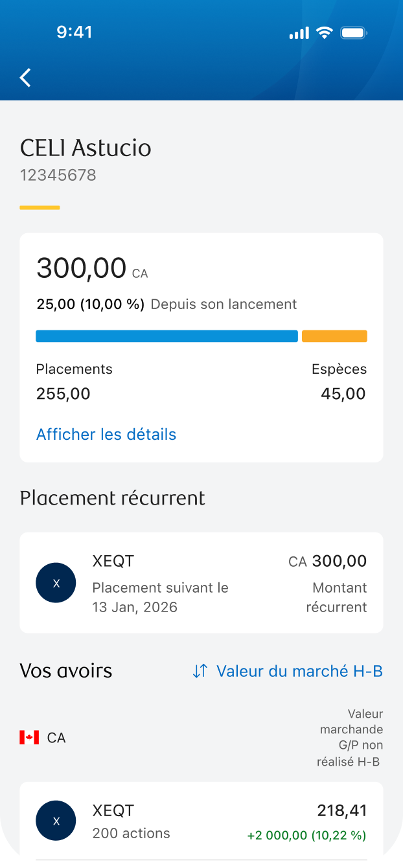
Task: Expand details for the XEQT holding
Action: click(x=201, y=821)
